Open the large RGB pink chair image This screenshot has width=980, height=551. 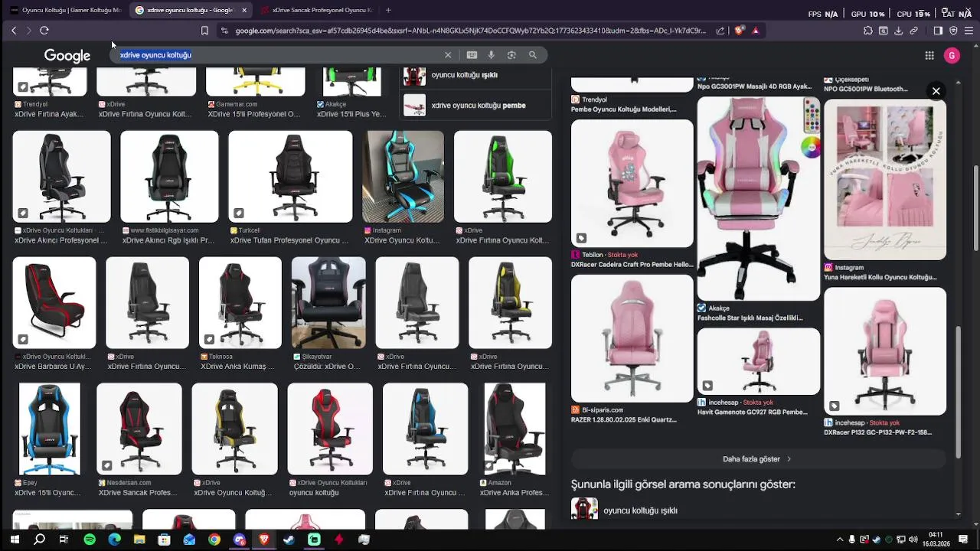pyautogui.click(x=759, y=198)
